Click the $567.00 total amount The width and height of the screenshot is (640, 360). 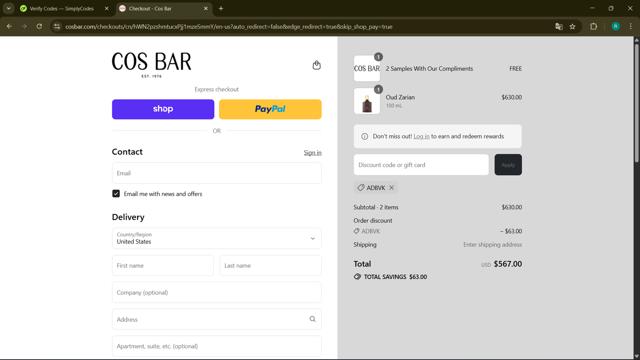point(508,264)
